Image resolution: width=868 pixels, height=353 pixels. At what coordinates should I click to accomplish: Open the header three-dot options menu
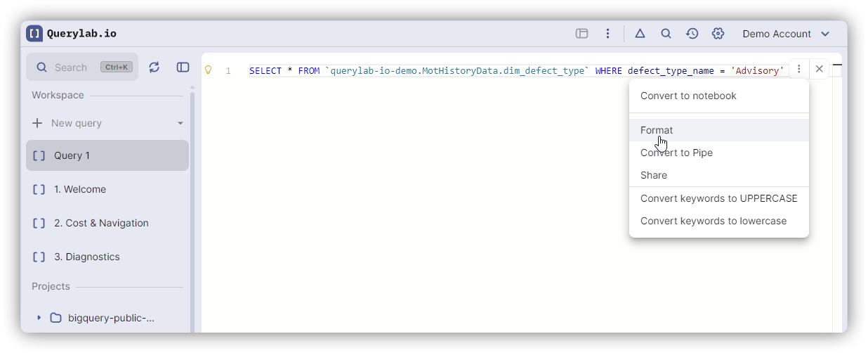(608, 34)
